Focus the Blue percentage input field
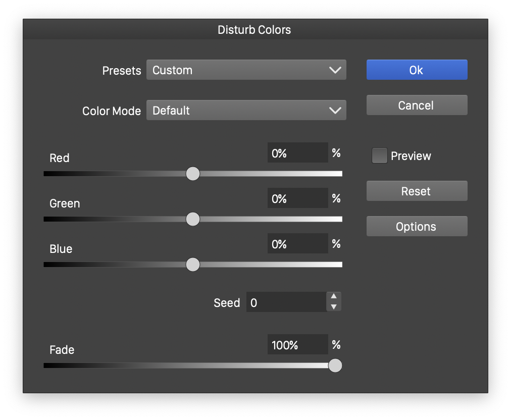 297,244
